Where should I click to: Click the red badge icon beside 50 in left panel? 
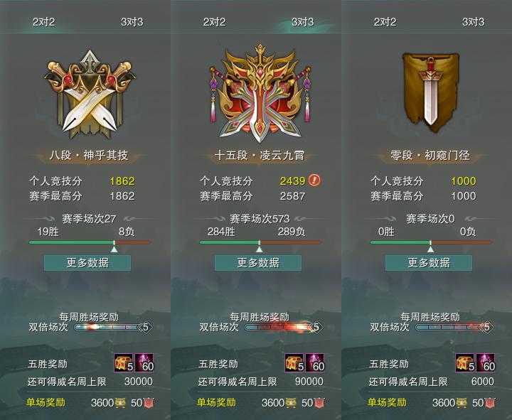click(149, 403)
